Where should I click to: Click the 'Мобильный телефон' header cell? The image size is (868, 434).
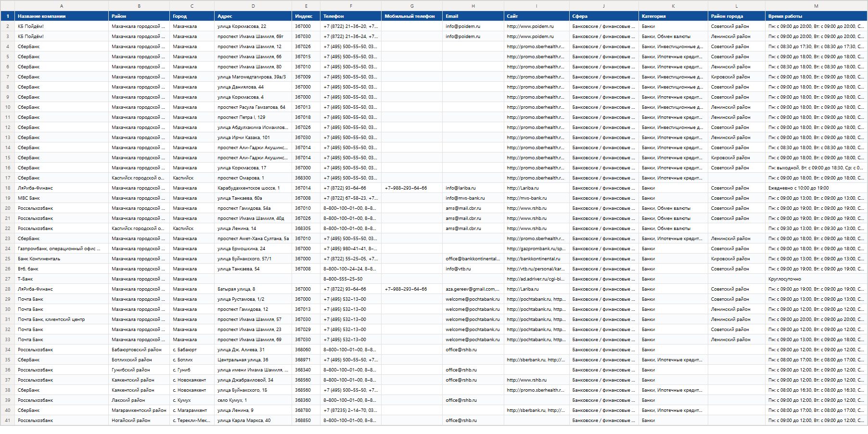click(412, 16)
